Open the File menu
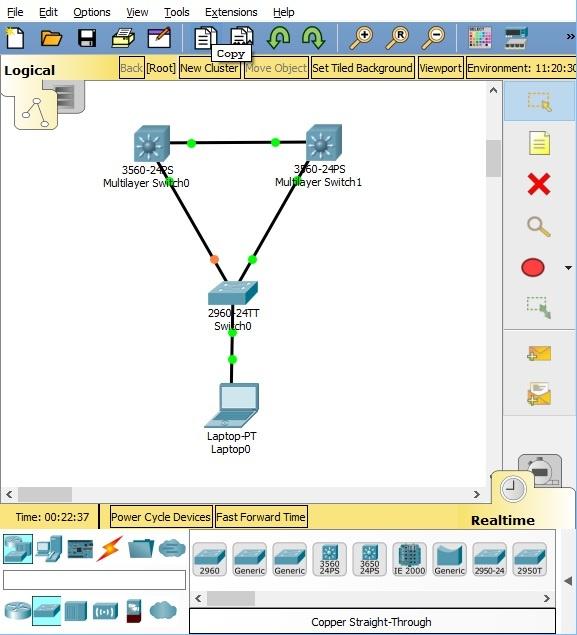The height and width of the screenshot is (635, 577). [x=15, y=12]
